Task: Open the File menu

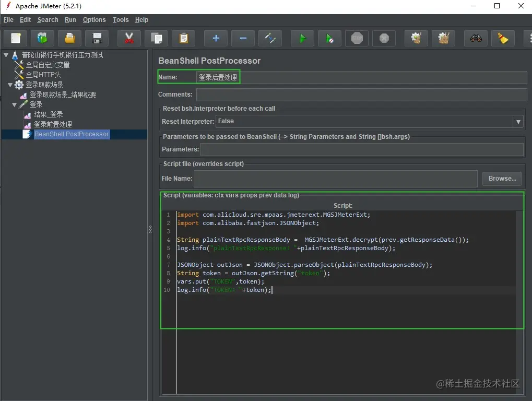Action: 8,20
